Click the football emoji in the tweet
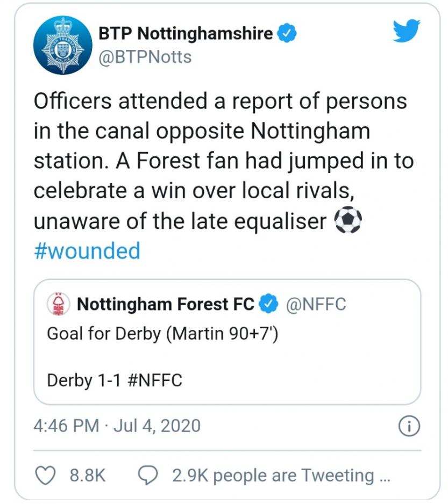 pyautogui.click(x=348, y=221)
